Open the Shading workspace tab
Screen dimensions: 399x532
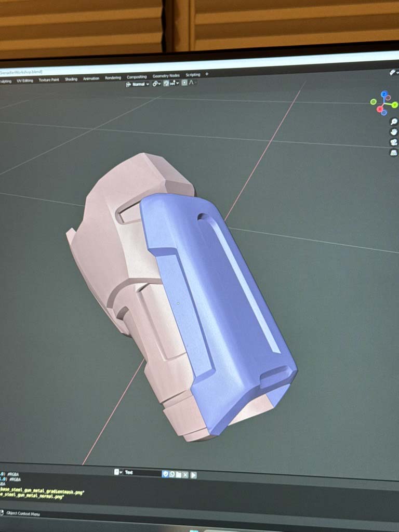point(71,79)
